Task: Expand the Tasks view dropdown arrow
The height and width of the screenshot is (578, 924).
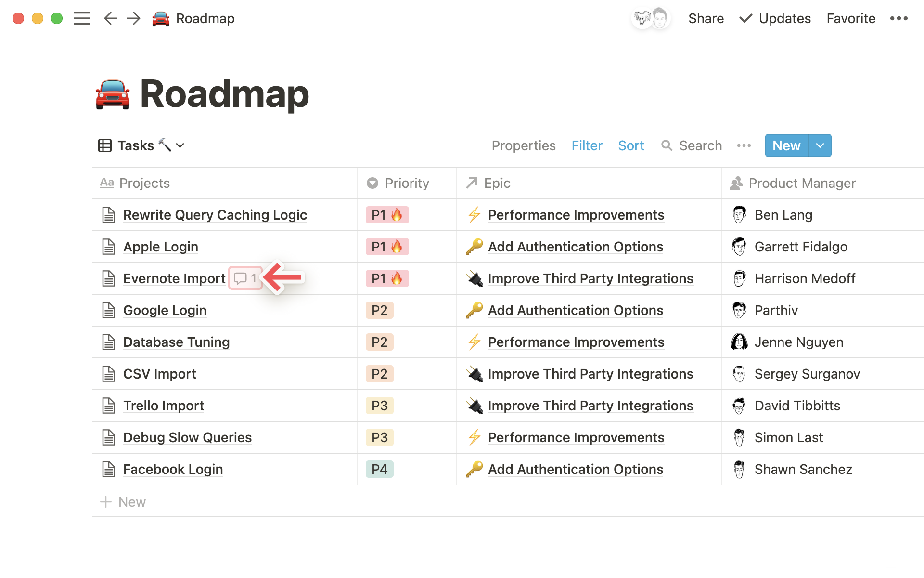Action: pos(180,146)
